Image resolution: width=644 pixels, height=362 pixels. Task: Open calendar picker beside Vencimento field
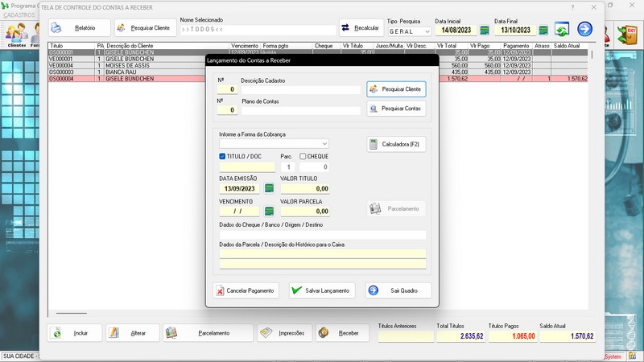click(269, 211)
